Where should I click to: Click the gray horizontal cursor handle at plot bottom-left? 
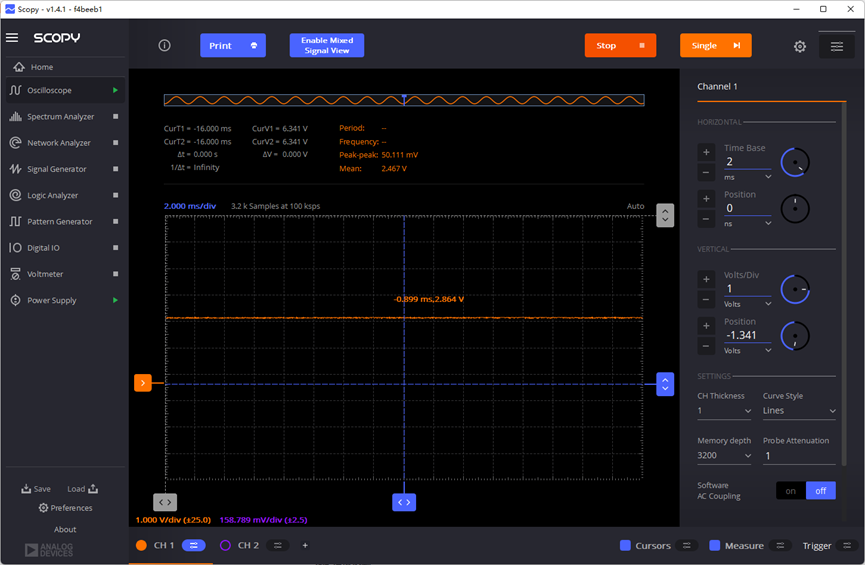click(165, 502)
